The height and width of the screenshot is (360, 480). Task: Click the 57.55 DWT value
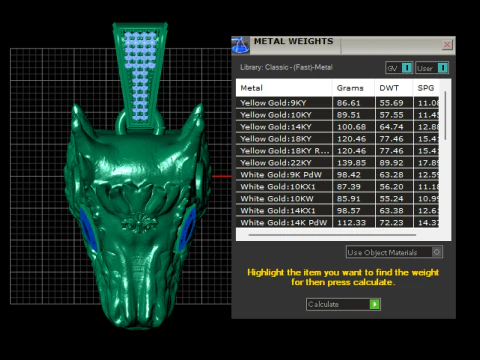coord(391,115)
